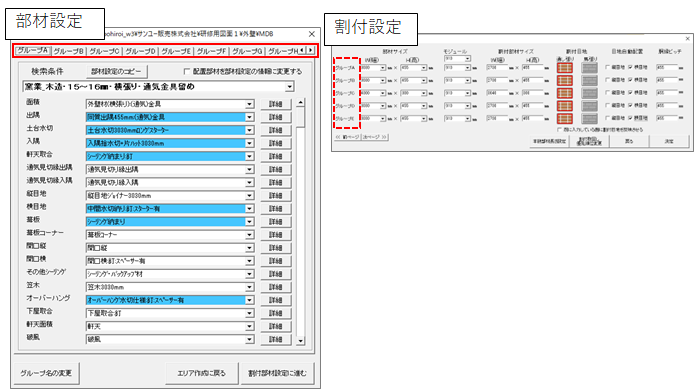Switch to the グループD tab

(140, 51)
